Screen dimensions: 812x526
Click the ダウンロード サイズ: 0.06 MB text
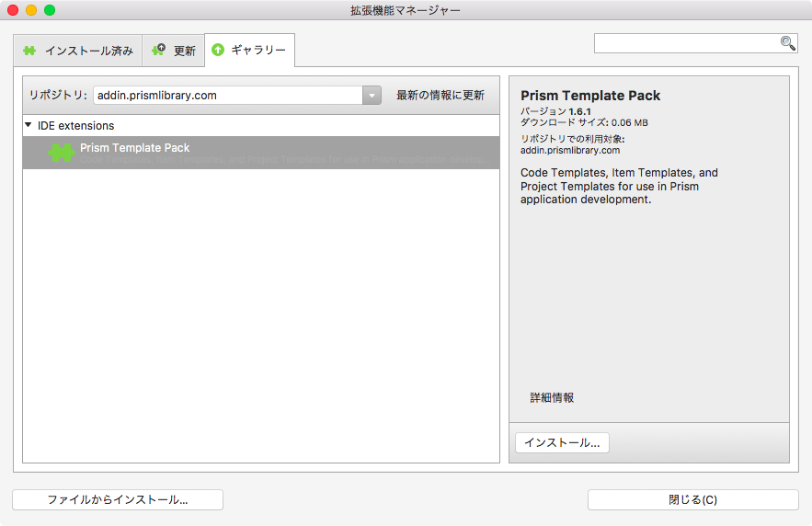[584, 122]
